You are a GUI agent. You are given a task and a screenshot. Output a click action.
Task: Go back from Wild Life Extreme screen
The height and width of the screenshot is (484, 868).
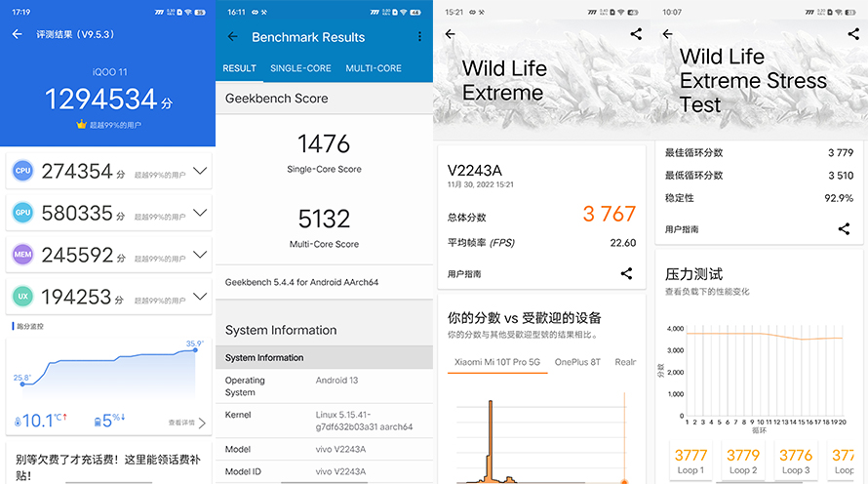pyautogui.click(x=450, y=34)
